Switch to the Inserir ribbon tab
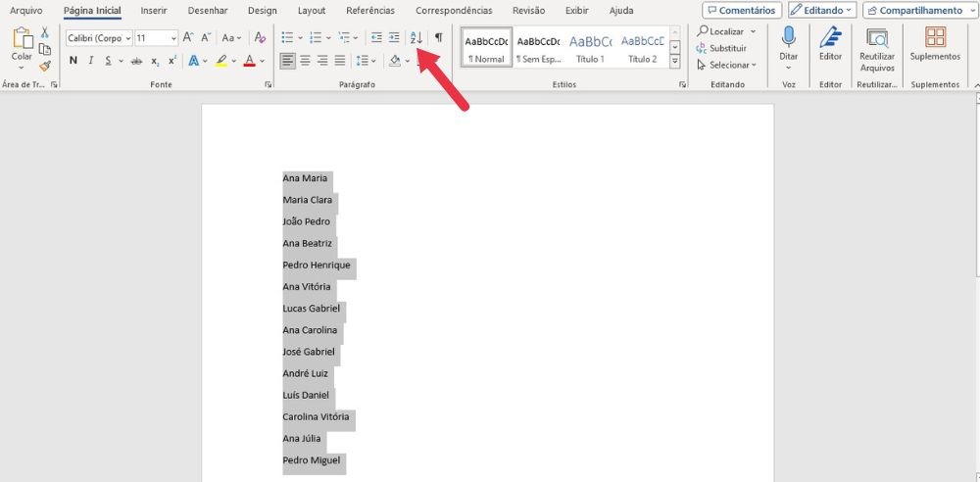Image resolution: width=980 pixels, height=482 pixels. click(153, 11)
